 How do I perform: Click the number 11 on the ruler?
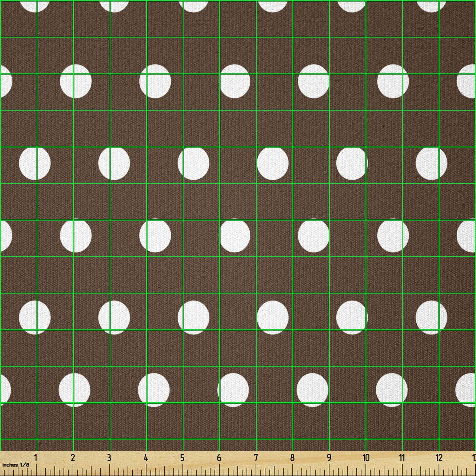point(402,458)
